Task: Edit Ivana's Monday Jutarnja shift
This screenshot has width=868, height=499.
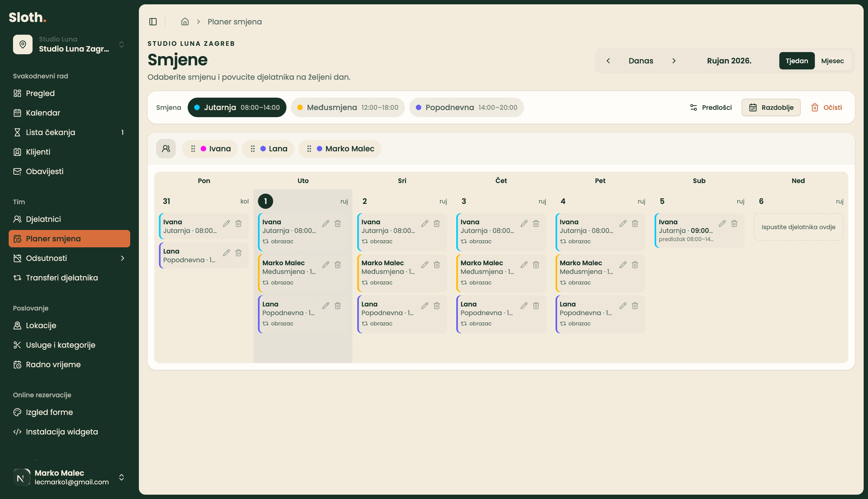Action: (226, 223)
